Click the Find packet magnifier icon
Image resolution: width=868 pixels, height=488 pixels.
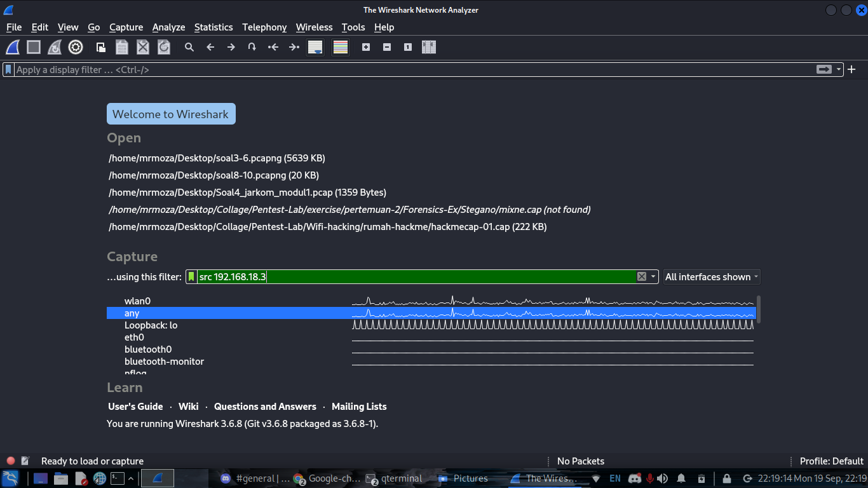pyautogui.click(x=189, y=47)
